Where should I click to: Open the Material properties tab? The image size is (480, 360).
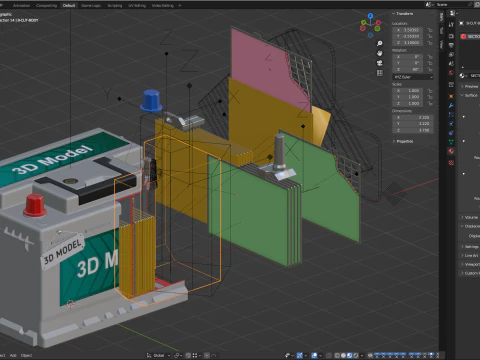(x=451, y=151)
